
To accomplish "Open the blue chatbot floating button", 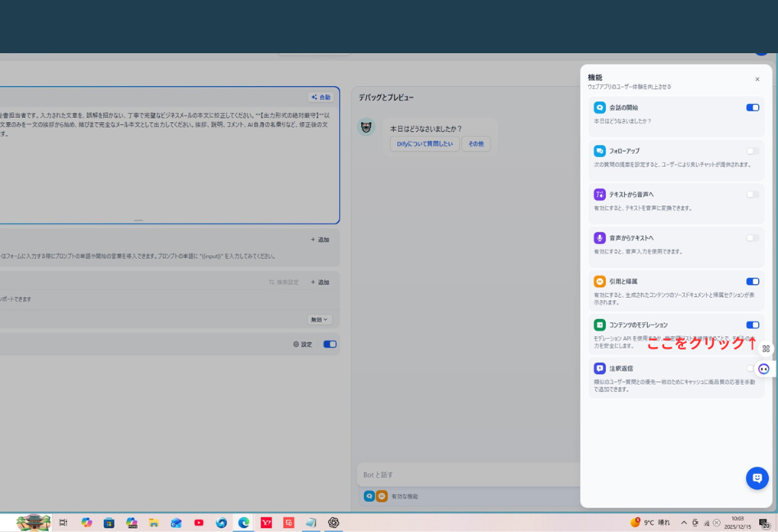I will point(757,478).
